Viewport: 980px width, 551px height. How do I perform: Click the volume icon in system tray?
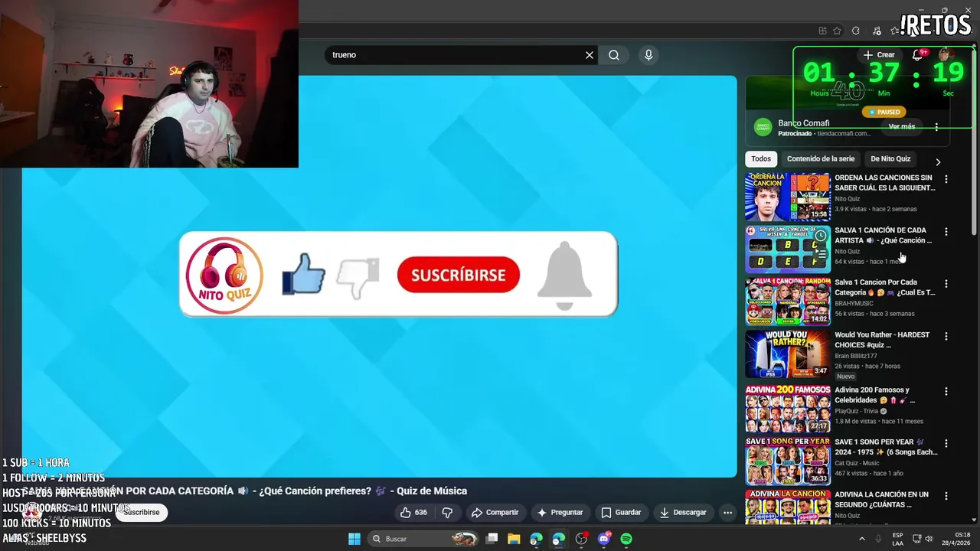point(929,539)
